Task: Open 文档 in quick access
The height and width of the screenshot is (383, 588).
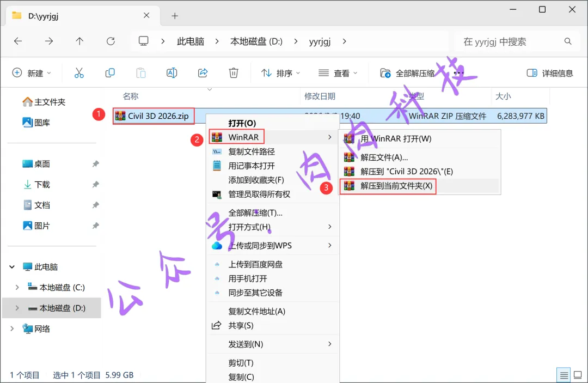Action: tap(36, 205)
